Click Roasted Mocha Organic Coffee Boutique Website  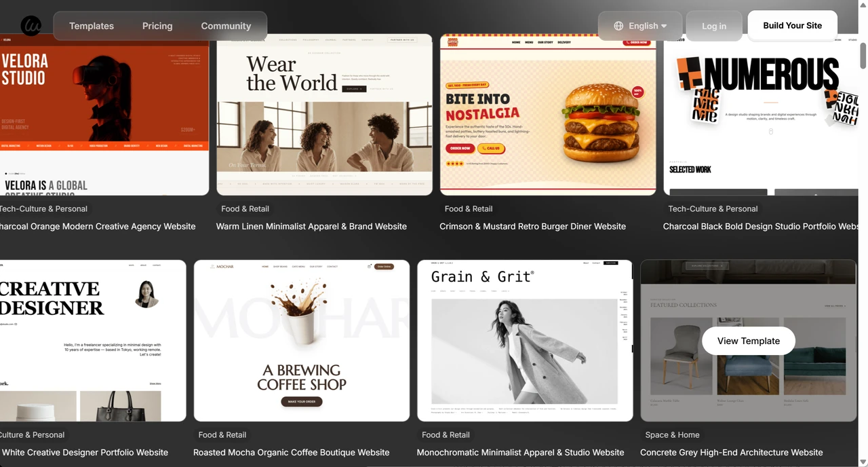[x=292, y=453]
